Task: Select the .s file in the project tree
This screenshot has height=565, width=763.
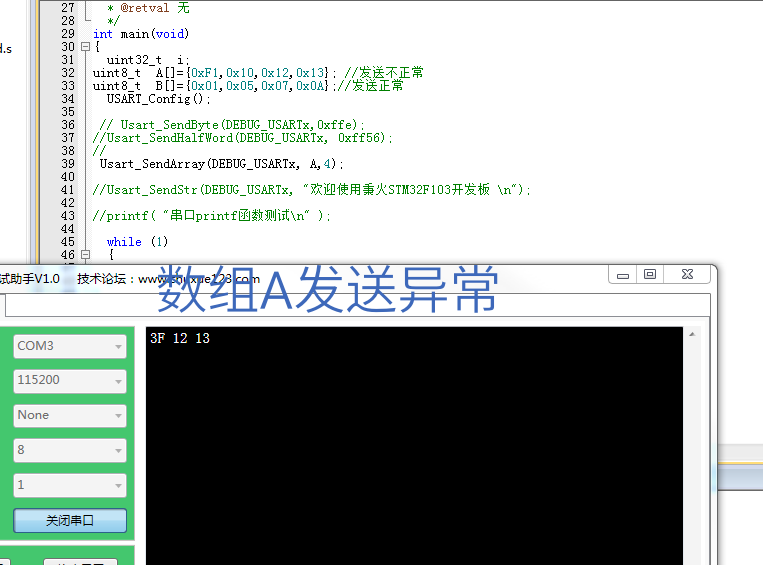Action: 6,48
